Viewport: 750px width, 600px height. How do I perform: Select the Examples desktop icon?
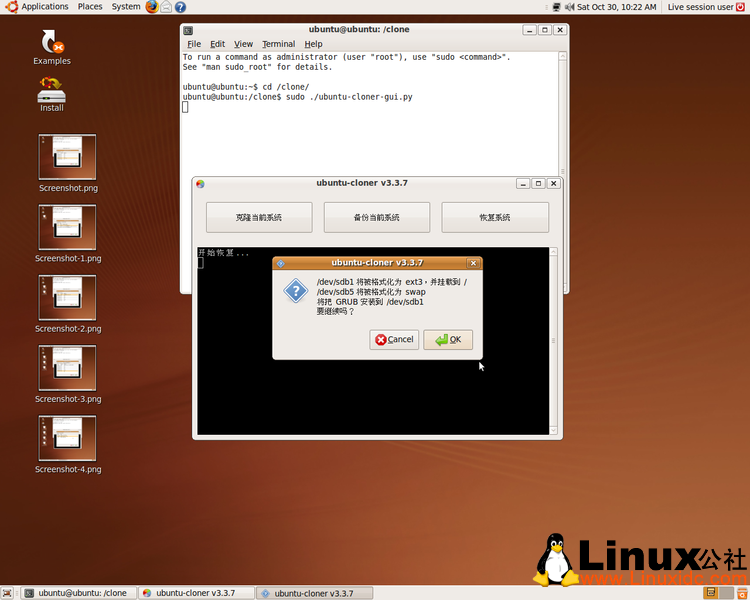(52, 47)
